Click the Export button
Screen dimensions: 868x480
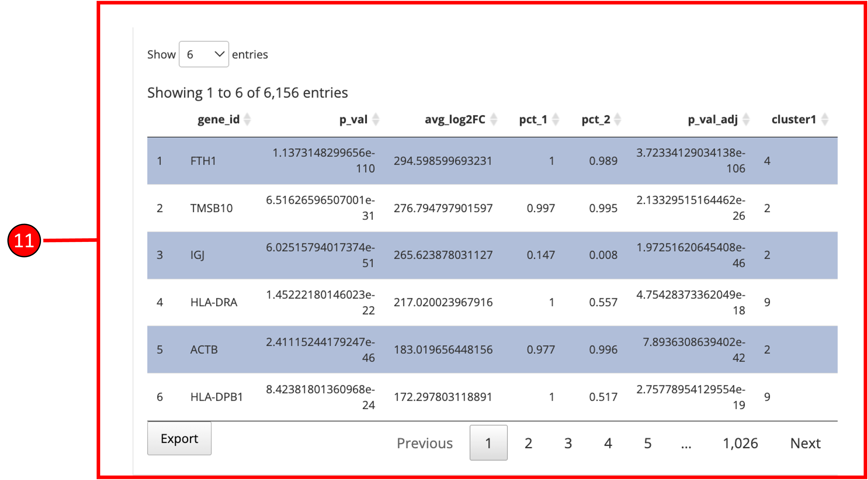click(x=179, y=438)
